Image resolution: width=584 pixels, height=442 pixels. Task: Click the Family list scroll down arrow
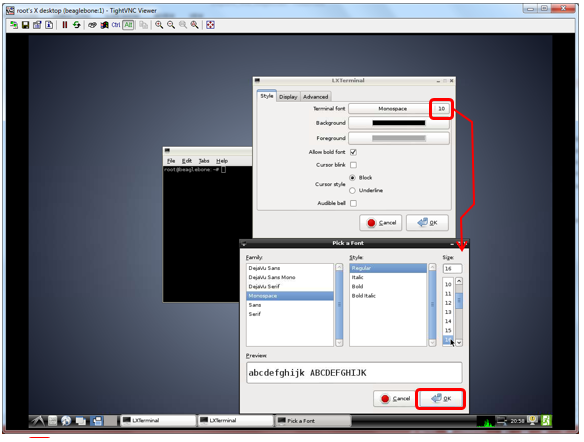pos(339,343)
